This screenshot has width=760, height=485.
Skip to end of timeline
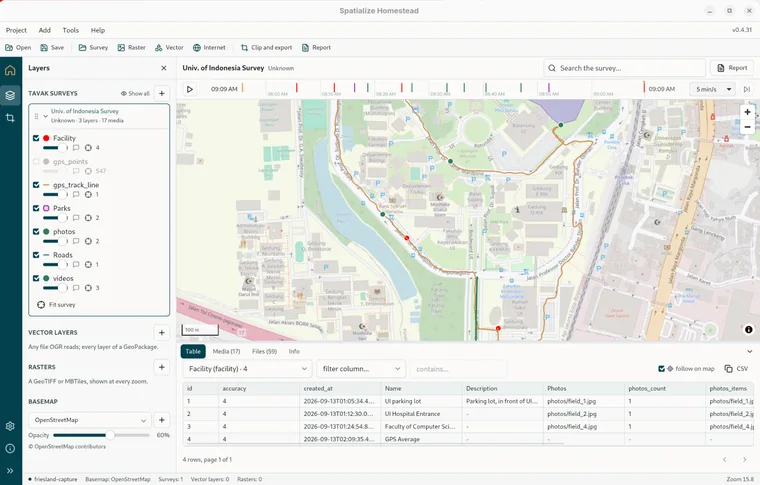coord(747,89)
